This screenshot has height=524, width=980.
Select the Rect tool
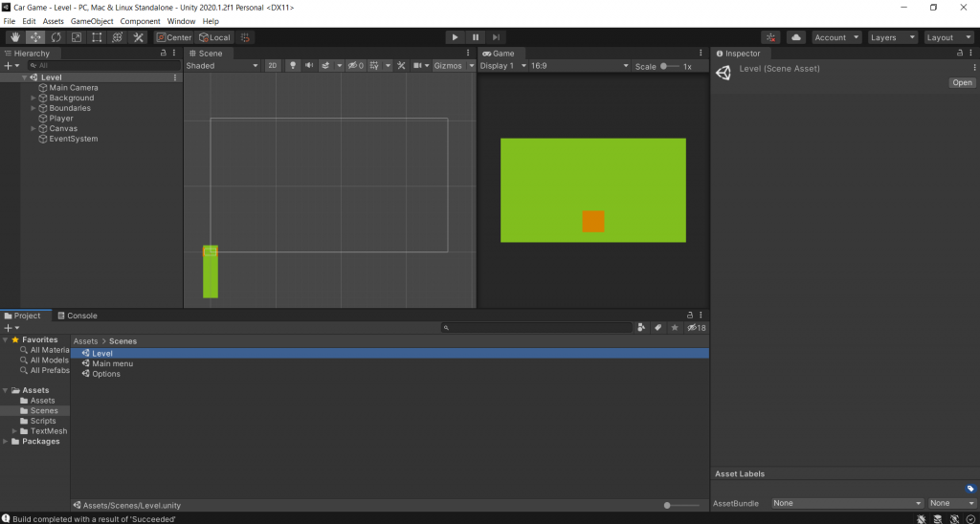[97, 37]
